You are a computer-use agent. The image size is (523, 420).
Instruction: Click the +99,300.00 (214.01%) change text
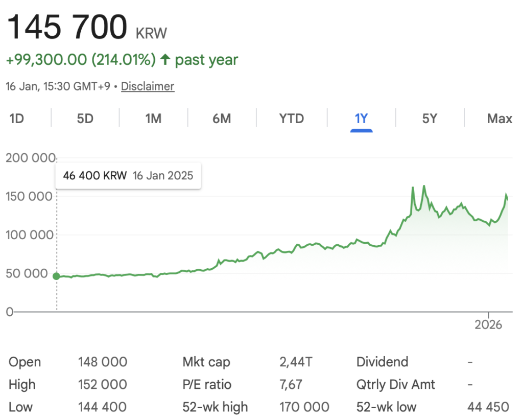[x=81, y=60]
